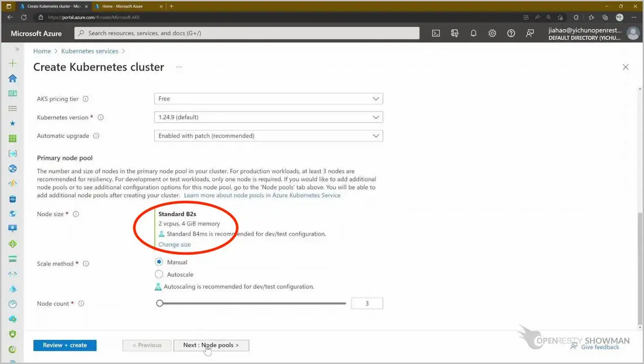
Task: Click info icon next to Node count
Action: 82,304
